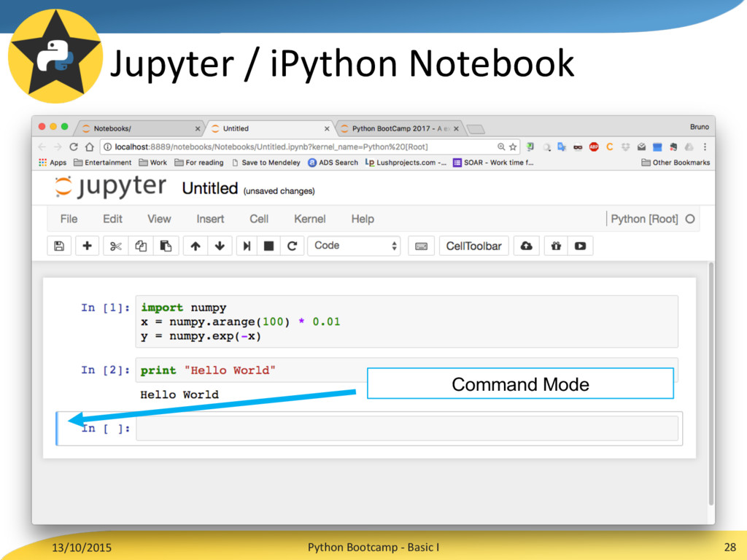Reload the page in the browser

[x=74, y=147]
